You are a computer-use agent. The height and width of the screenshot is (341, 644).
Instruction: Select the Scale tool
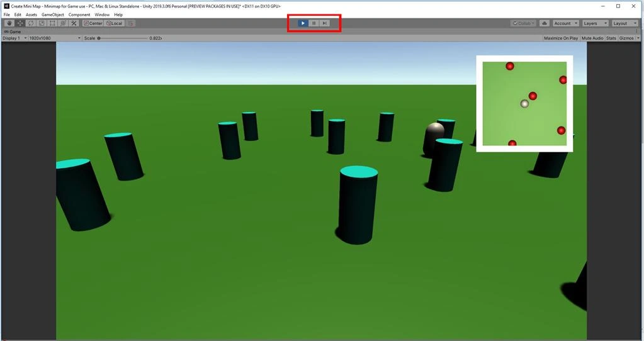[42, 23]
